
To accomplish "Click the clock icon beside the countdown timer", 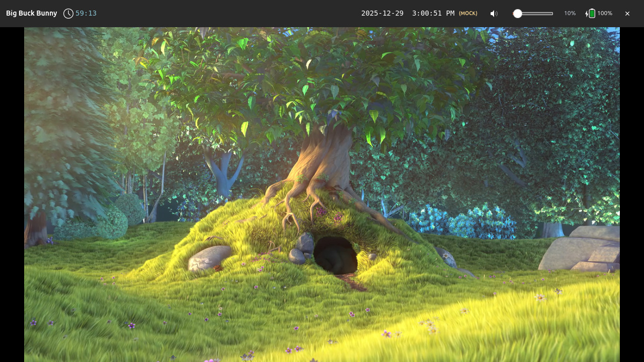I will 68,13.
